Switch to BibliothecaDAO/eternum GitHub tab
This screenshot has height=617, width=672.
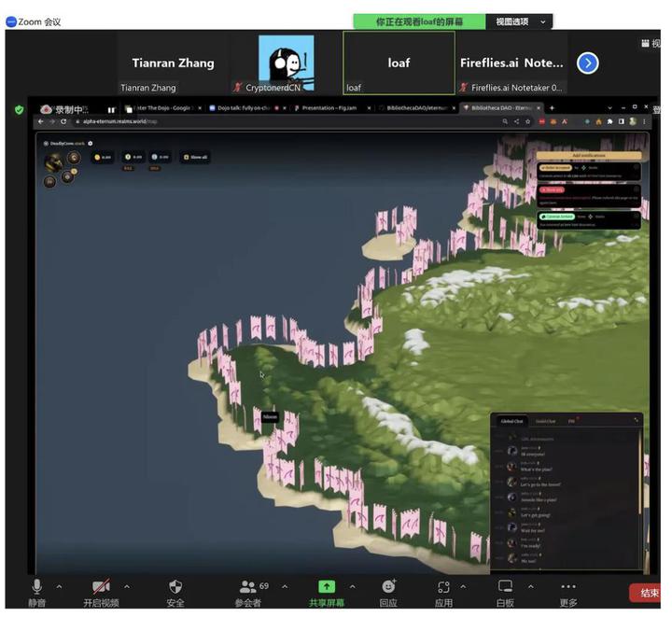(416, 108)
